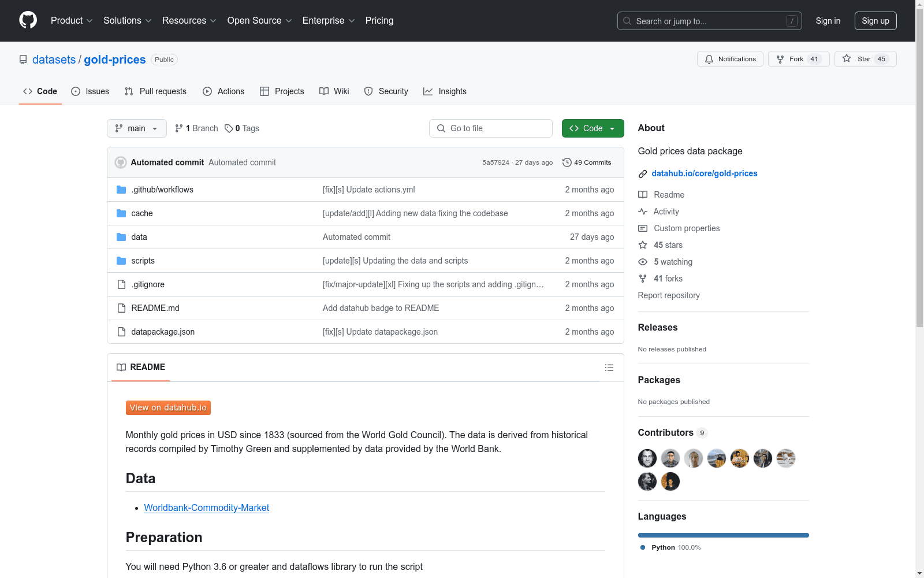
Task: Open the README outline list icon
Action: pyautogui.click(x=609, y=368)
